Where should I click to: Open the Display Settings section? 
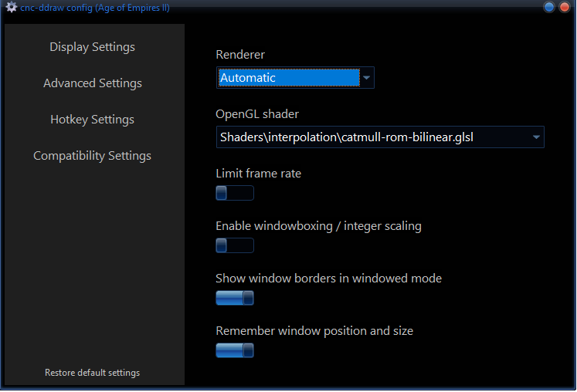[x=93, y=47]
